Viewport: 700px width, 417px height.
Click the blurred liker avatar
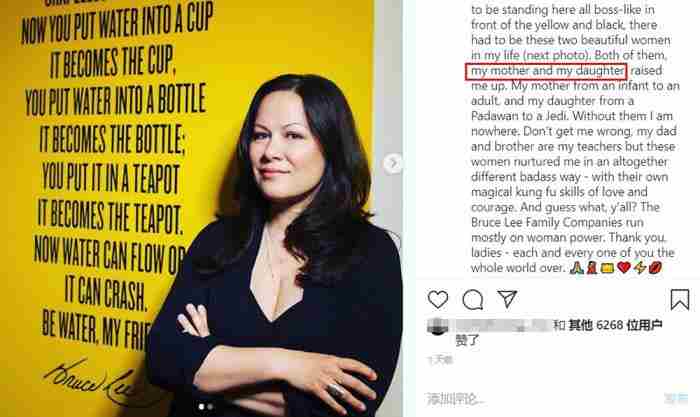click(438, 326)
